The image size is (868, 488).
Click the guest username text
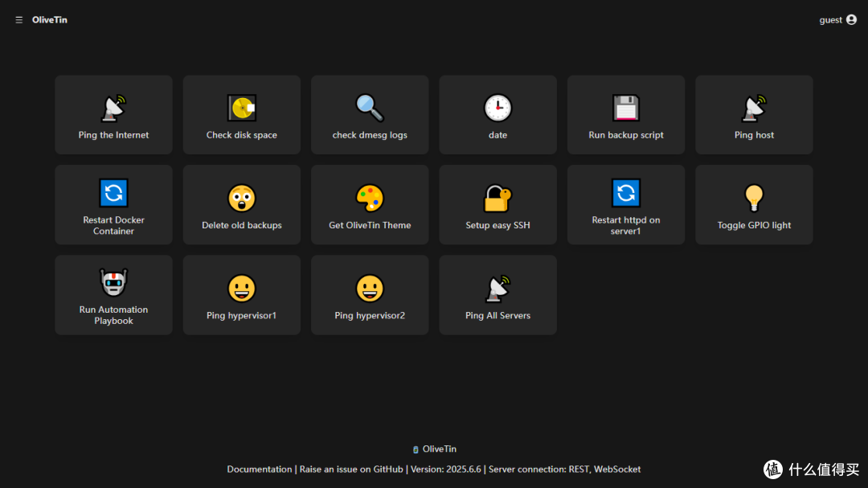click(830, 20)
